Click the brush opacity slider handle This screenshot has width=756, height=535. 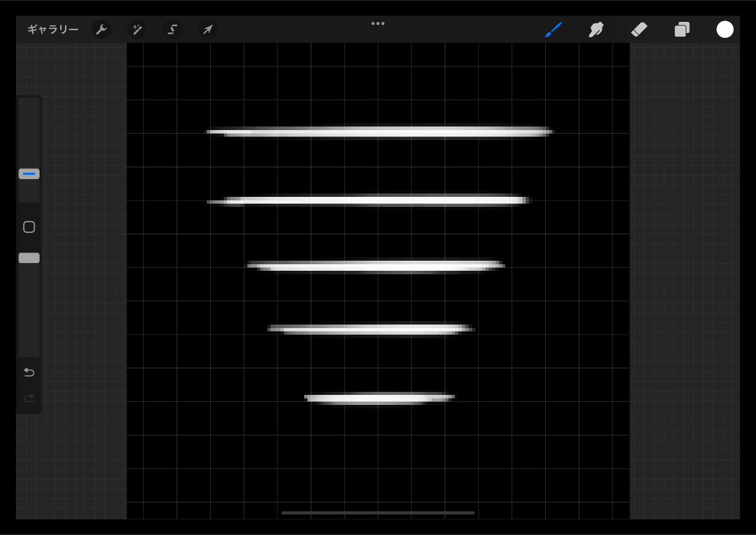(x=29, y=258)
